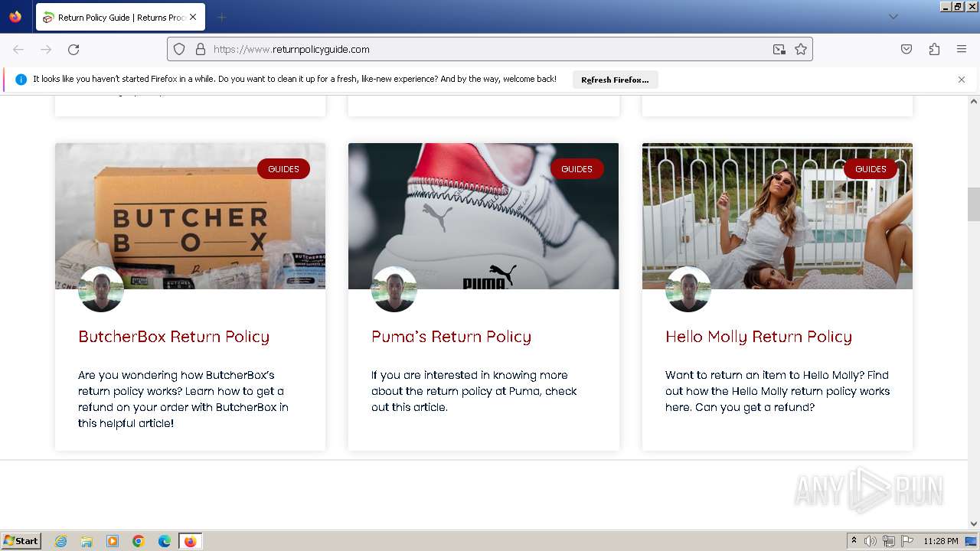Viewport: 980px width, 551px height.
Task: Open the Windows Start menu
Action: 21,541
